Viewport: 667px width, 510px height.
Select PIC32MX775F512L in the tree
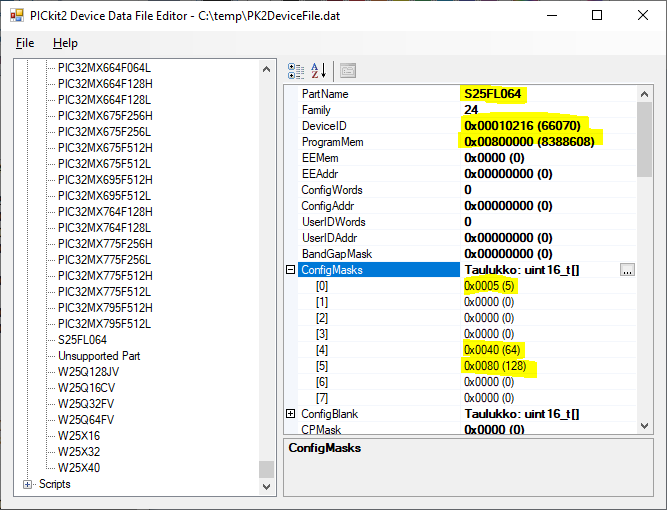[105, 292]
